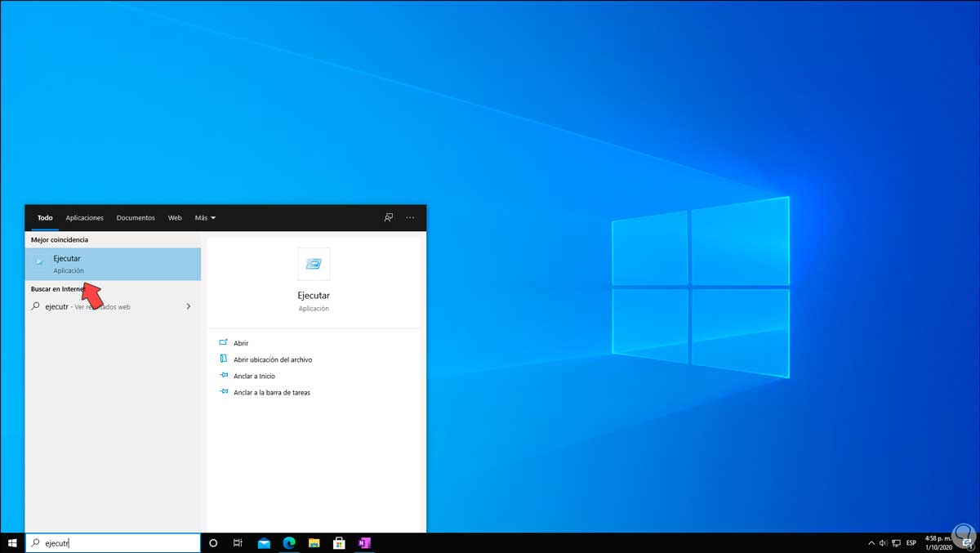980x553 pixels.
Task: Switch to the Aplicaciones tab
Action: [x=85, y=218]
